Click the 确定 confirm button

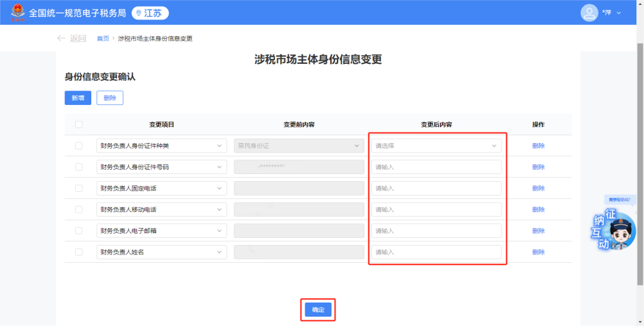318,310
